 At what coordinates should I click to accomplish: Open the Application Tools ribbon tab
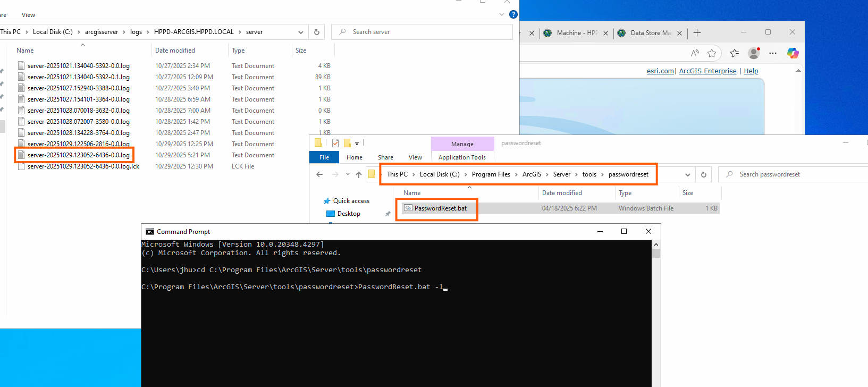tap(462, 157)
